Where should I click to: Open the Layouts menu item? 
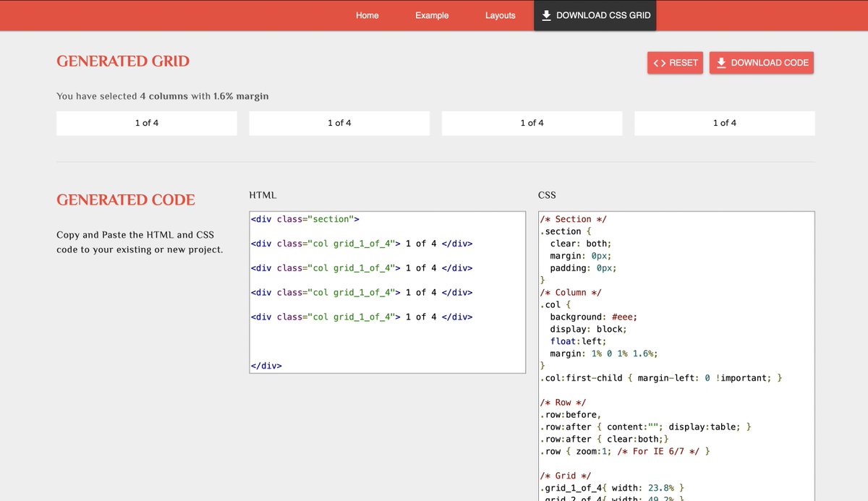click(x=501, y=15)
